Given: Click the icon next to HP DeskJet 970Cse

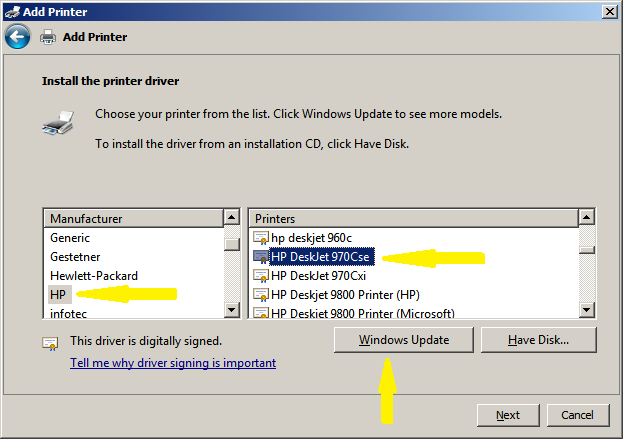Looking at the screenshot, I should click(x=261, y=257).
